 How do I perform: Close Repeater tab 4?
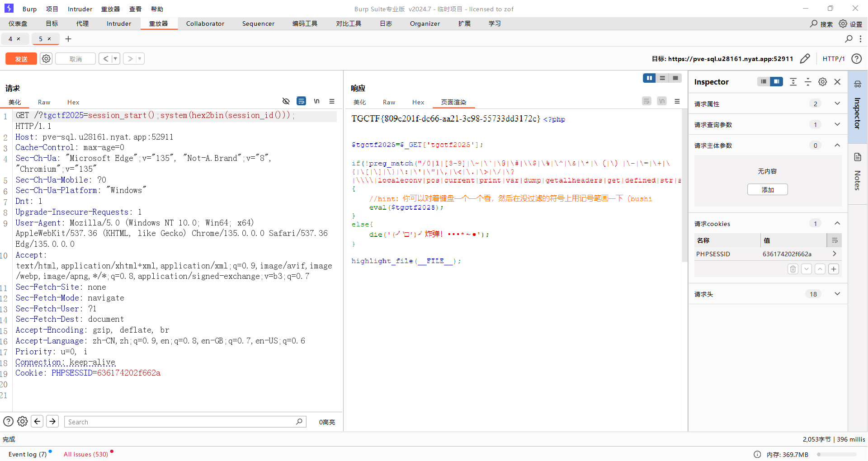(x=19, y=39)
